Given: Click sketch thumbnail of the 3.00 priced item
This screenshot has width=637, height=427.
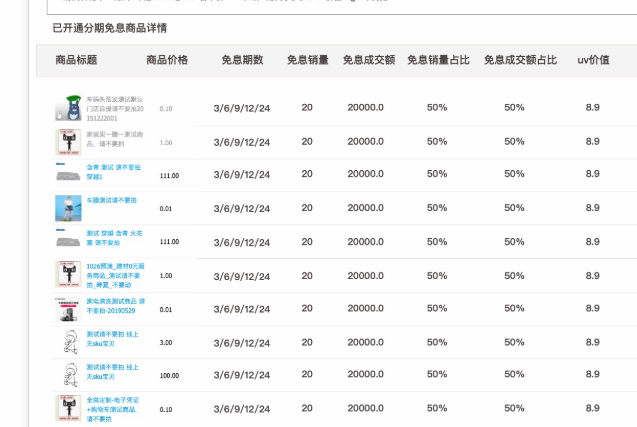Looking at the screenshot, I should coord(68,342).
